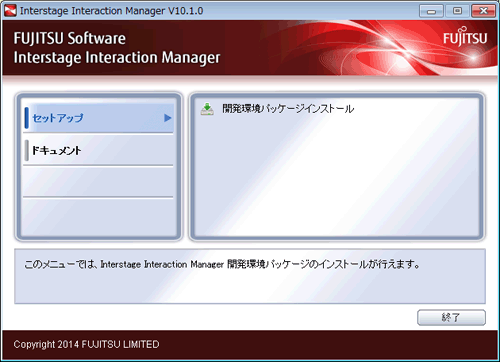500x362 pixels.
Task: Click the Copyright 2014 FUJITSU LIMITED text
Action: [x=86, y=344]
